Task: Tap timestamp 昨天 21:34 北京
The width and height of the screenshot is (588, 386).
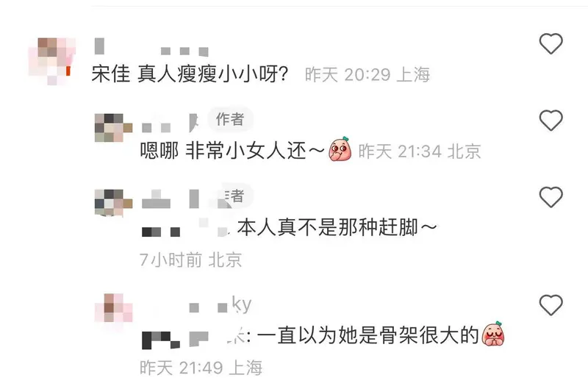Action: (420, 151)
